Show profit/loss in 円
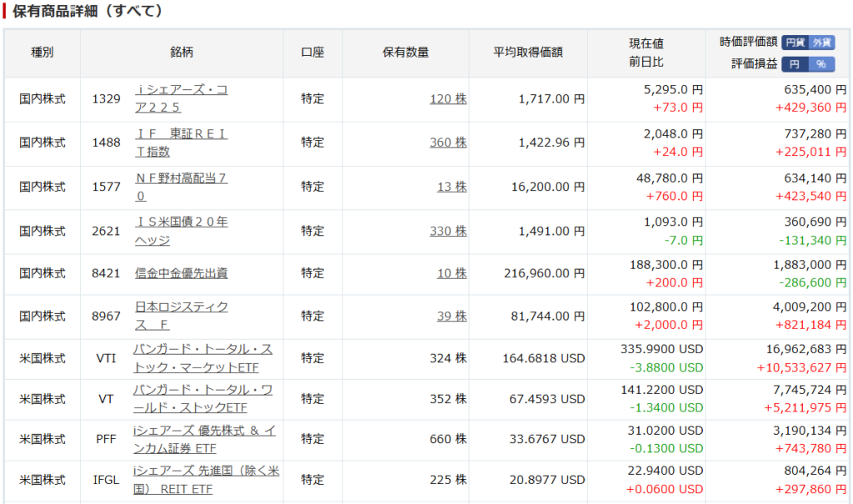Image resolution: width=853 pixels, height=504 pixels. pos(795,64)
